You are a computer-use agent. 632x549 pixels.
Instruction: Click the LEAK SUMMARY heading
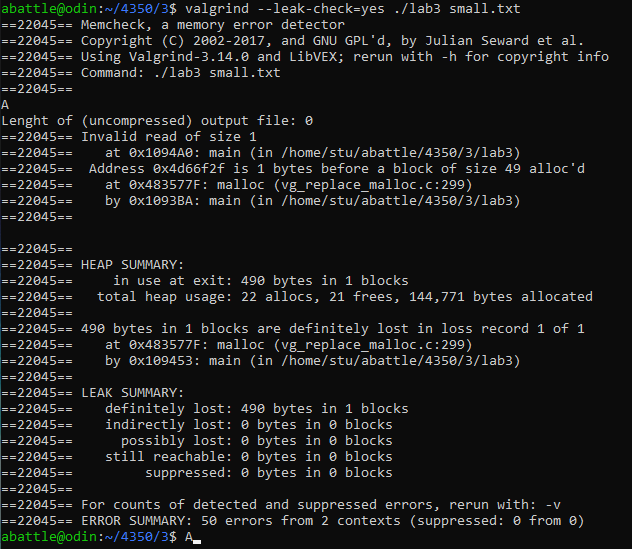(132, 393)
